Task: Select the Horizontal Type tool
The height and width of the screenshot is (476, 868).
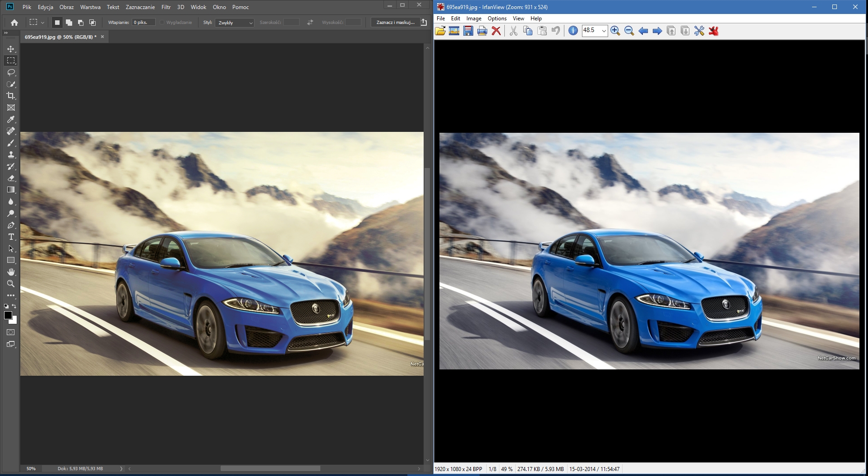Action: coord(11,237)
